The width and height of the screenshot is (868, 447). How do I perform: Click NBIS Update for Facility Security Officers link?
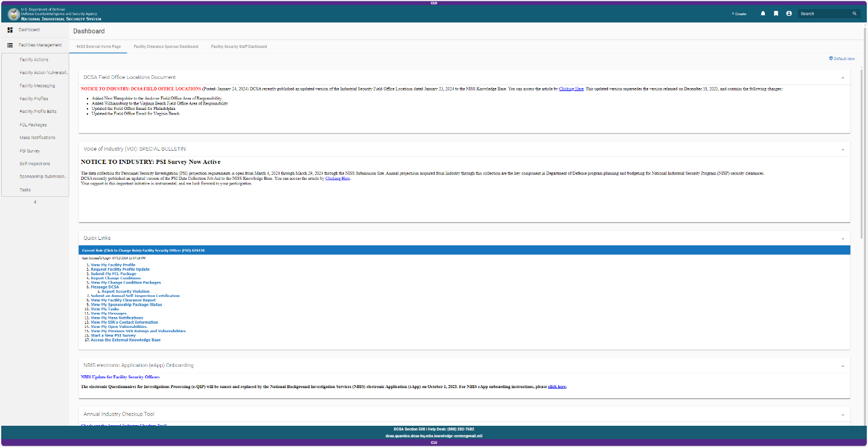[x=120, y=377]
